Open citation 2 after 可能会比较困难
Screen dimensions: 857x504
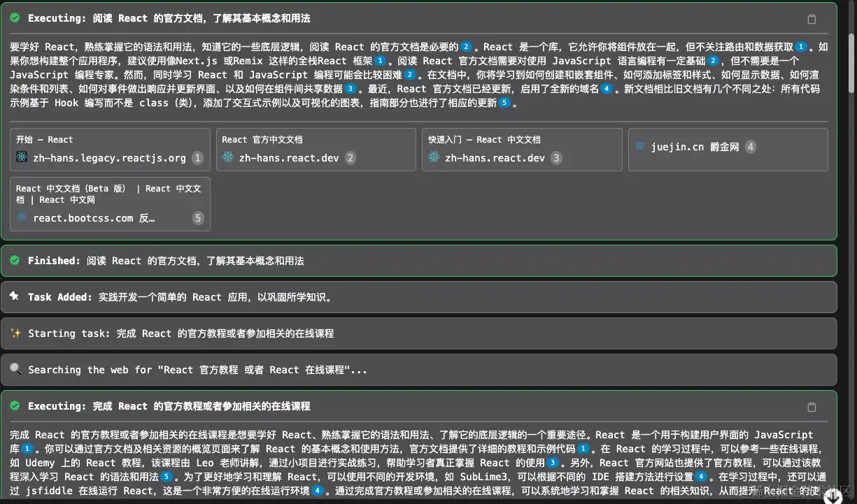[x=410, y=75]
